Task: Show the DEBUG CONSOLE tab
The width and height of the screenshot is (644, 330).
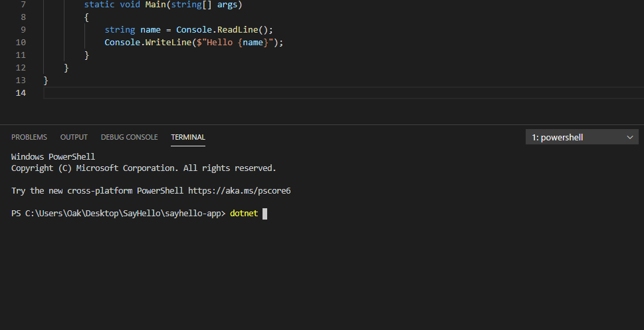Action: pos(129,137)
